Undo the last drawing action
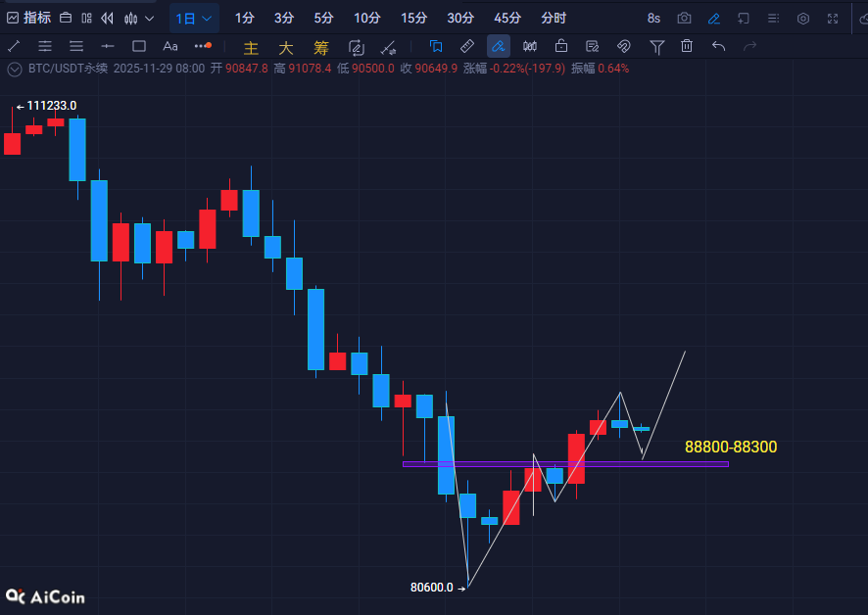 pyautogui.click(x=718, y=46)
